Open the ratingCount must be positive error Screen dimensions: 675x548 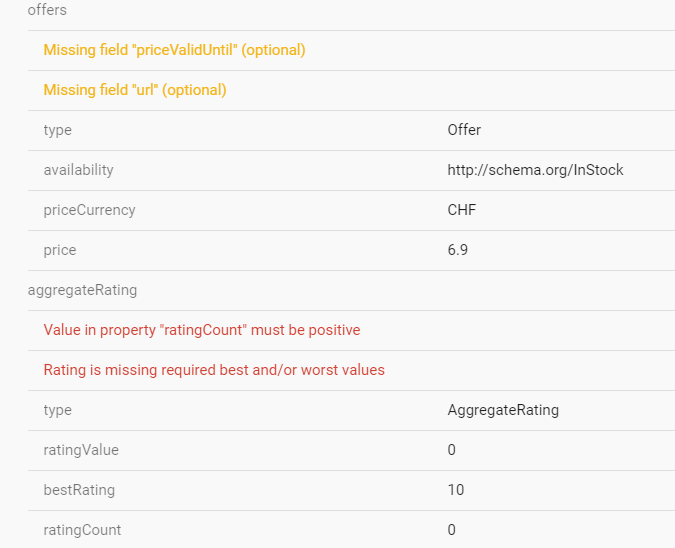(x=202, y=330)
